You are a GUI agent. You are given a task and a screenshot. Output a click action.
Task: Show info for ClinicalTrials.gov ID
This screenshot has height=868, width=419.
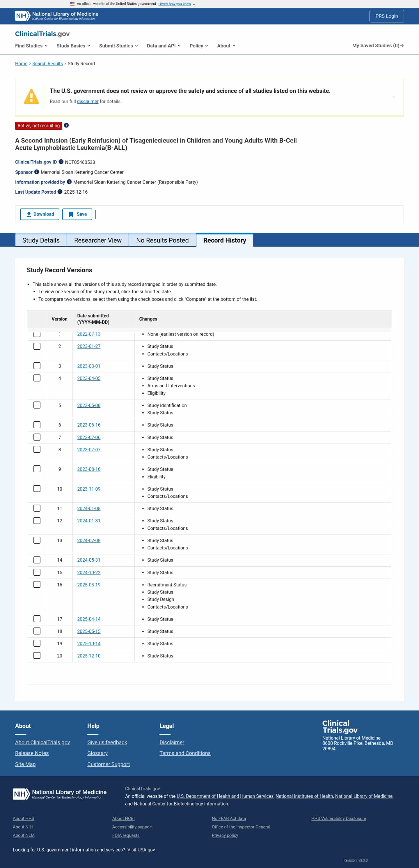[61, 162]
